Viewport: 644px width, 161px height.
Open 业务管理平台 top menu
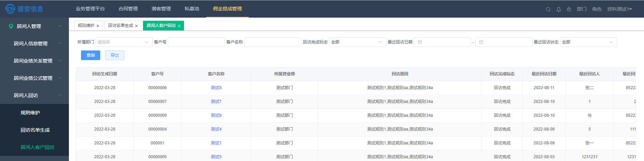[90, 9]
